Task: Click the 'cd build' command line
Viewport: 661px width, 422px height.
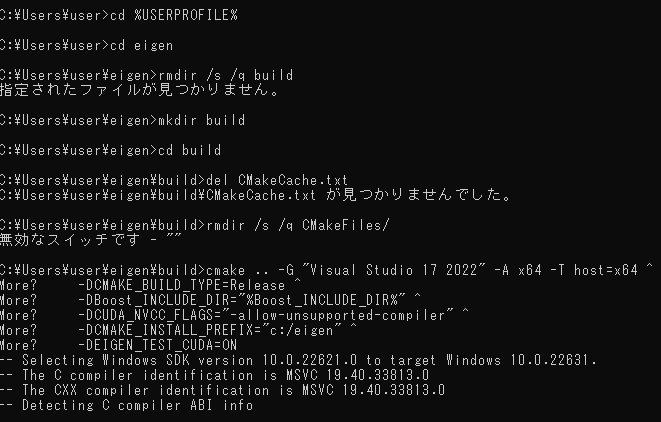Action: click(110, 151)
